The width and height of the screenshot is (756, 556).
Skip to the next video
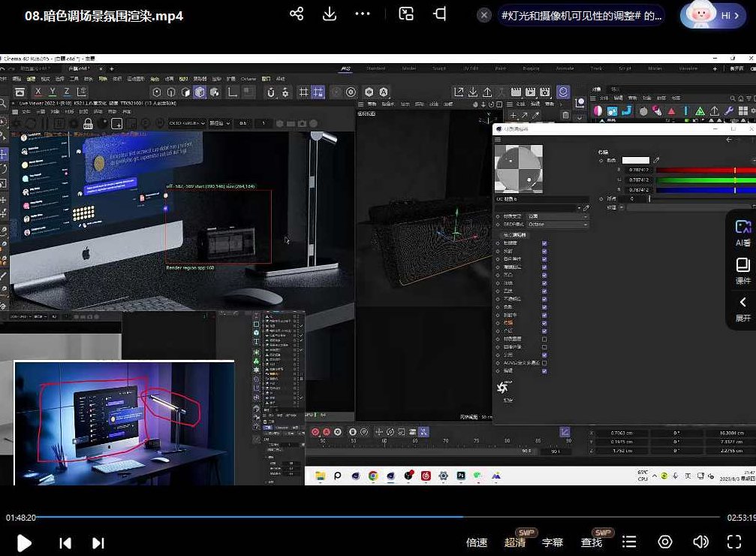tap(98, 542)
